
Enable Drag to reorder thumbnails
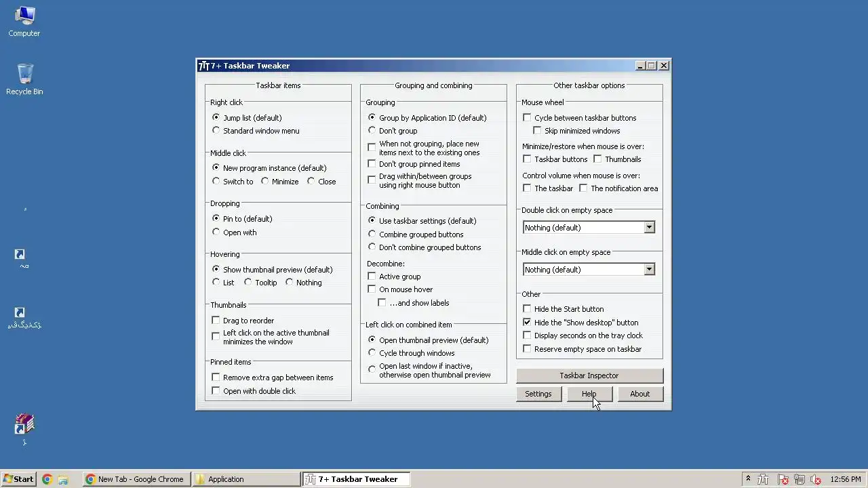coord(216,320)
